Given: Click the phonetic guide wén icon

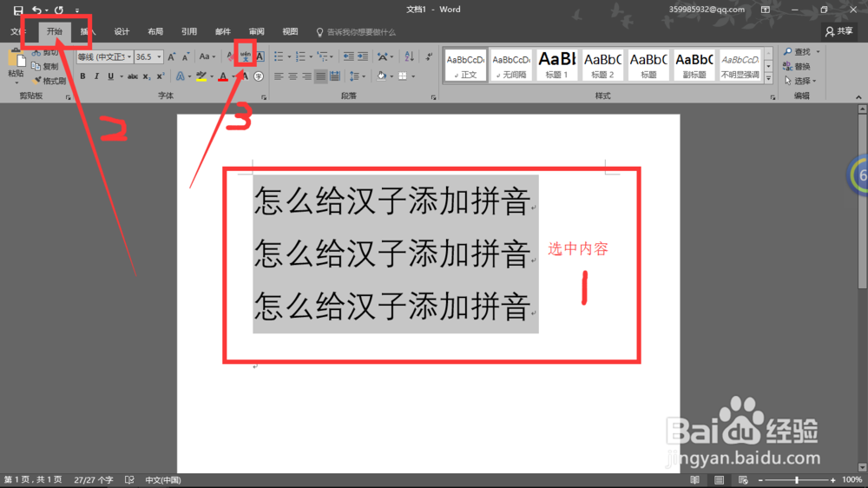Looking at the screenshot, I should coord(246,56).
